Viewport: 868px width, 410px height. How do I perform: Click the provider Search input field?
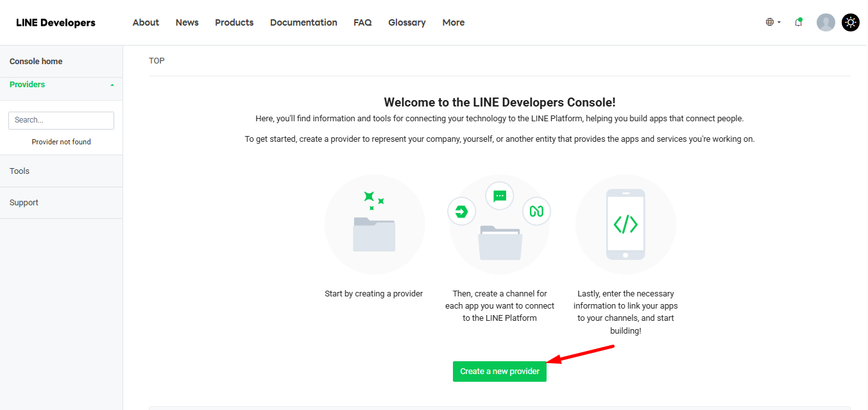pos(61,120)
